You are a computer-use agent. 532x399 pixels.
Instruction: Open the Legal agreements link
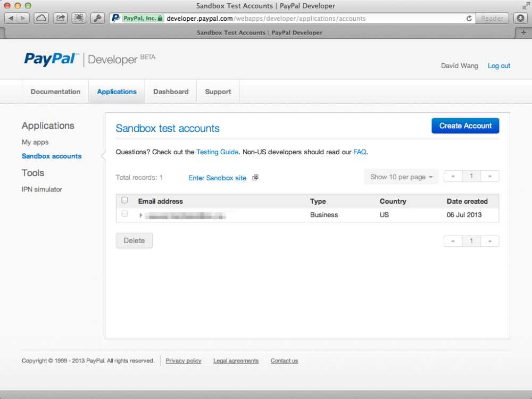click(236, 361)
